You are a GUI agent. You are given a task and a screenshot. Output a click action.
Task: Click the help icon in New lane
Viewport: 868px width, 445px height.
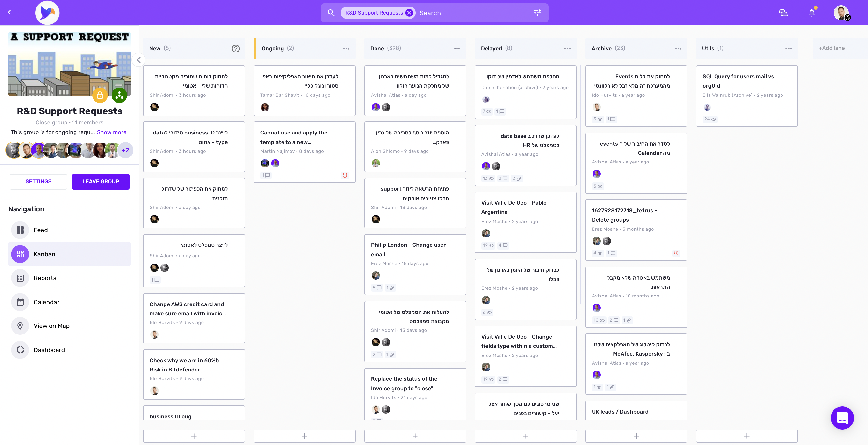236,49
